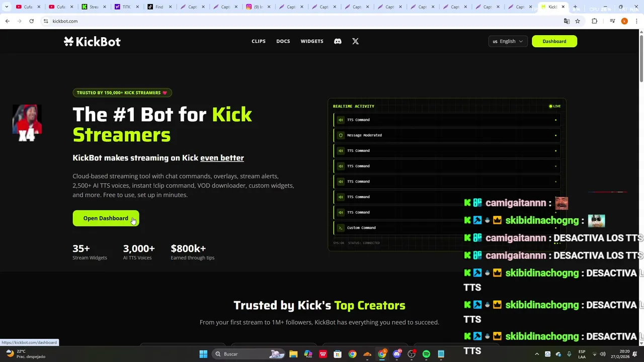Click the '$800k+ Earned through tips' stat

click(x=192, y=252)
